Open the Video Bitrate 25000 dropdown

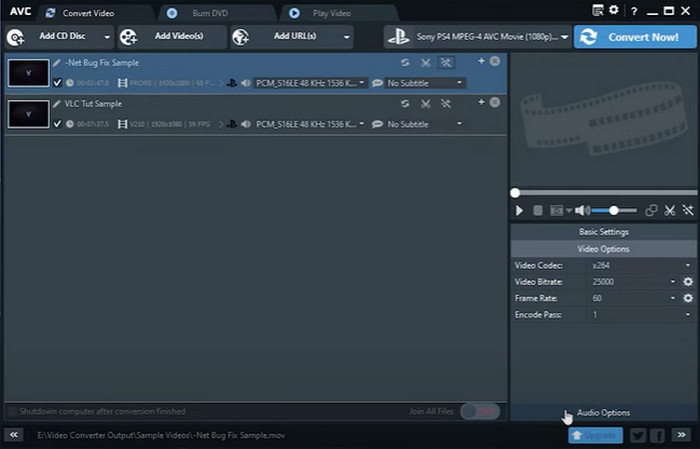click(634, 282)
